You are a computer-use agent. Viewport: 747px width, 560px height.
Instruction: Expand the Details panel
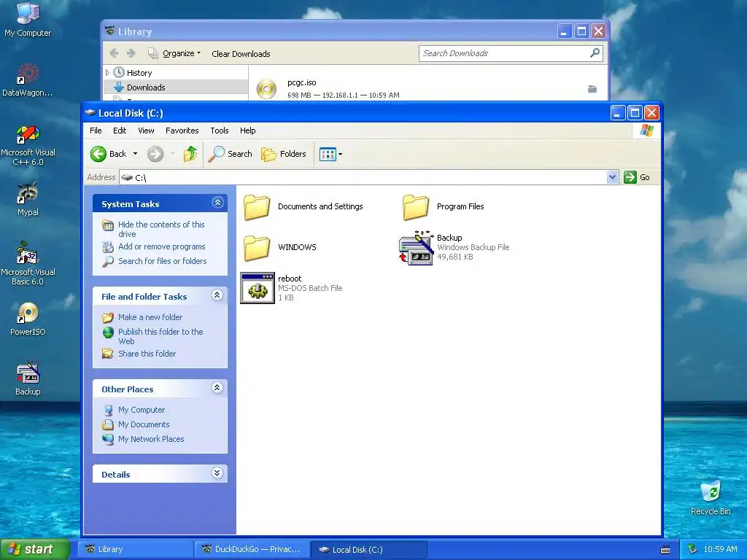[x=217, y=472]
